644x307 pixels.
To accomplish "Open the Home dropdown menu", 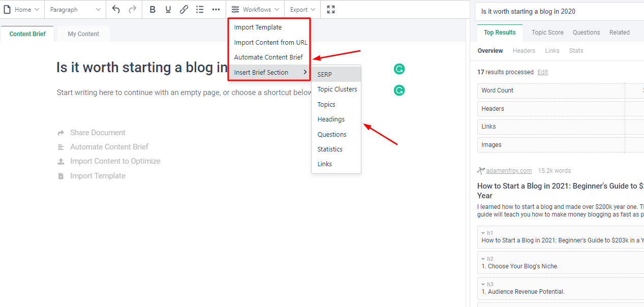I will (x=22, y=9).
